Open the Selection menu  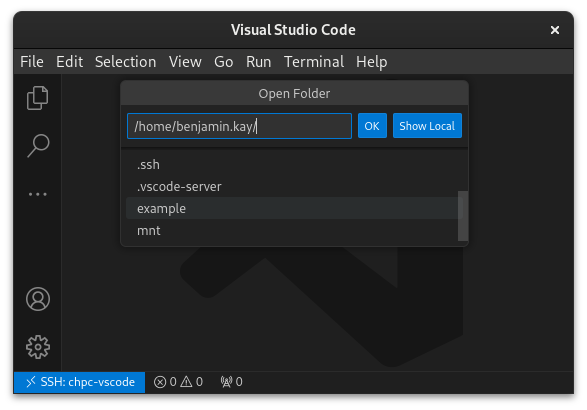(x=125, y=62)
